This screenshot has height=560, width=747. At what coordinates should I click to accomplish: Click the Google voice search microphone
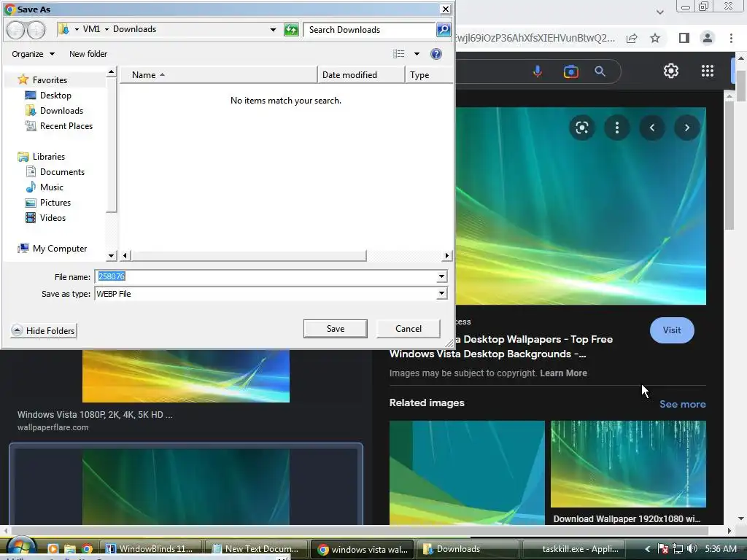click(538, 71)
